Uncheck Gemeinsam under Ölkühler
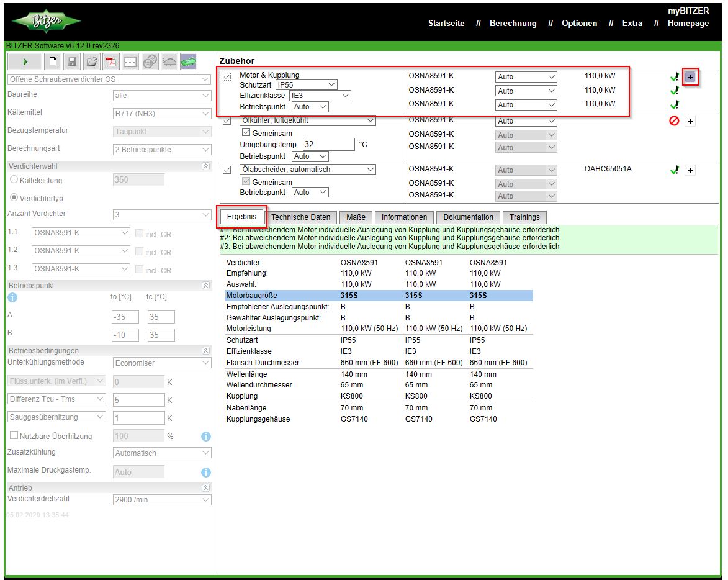 (246, 133)
